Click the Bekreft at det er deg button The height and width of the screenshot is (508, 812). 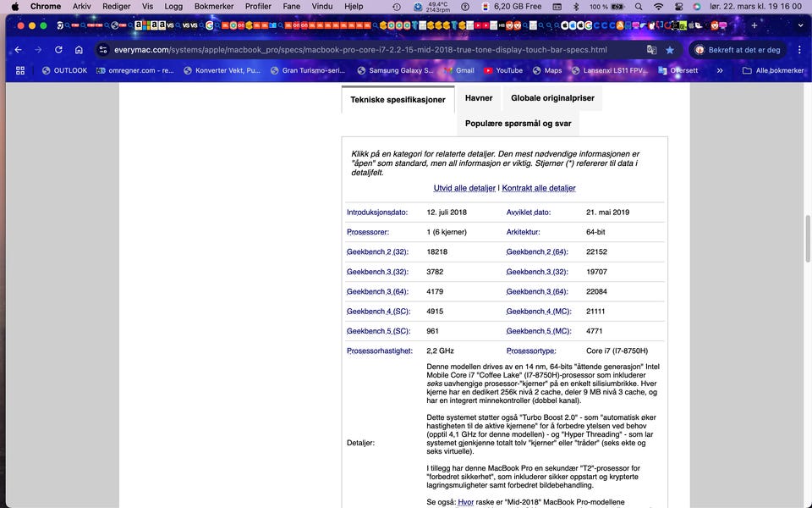(737, 50)
